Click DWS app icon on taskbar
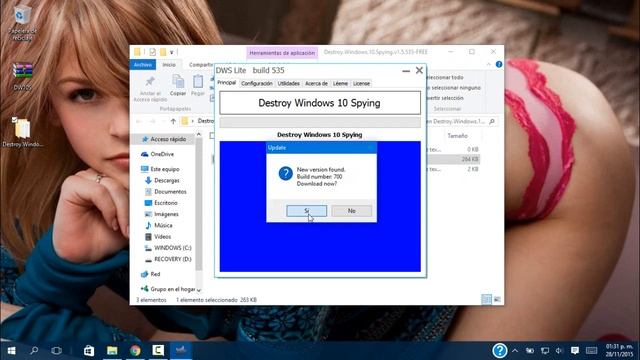The width and height of the screenshot is (640, 360). coord(181,350)
